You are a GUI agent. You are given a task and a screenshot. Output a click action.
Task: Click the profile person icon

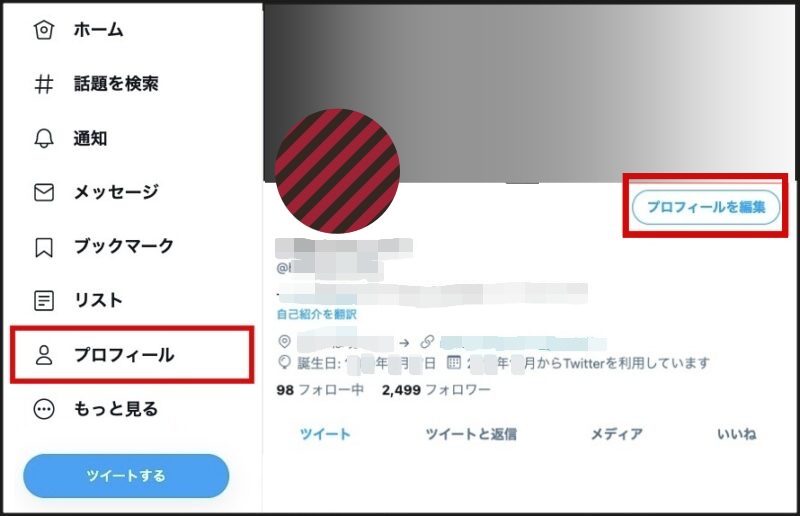(44, 355)
